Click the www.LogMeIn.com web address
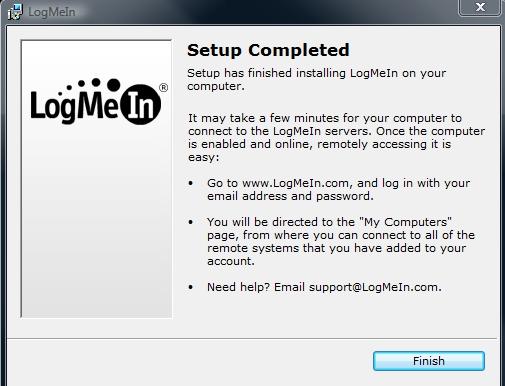The height and width of the screenshot is (386, 505). point(295,183)
